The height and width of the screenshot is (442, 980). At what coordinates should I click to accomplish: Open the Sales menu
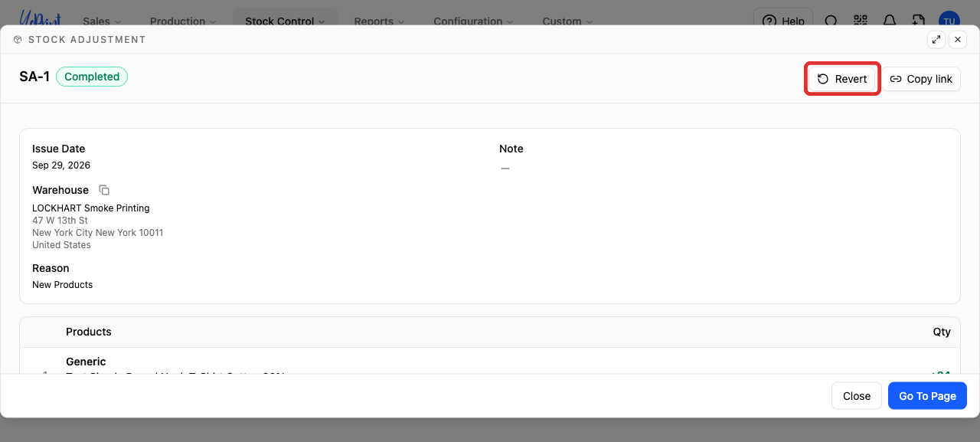pos(102,21)
